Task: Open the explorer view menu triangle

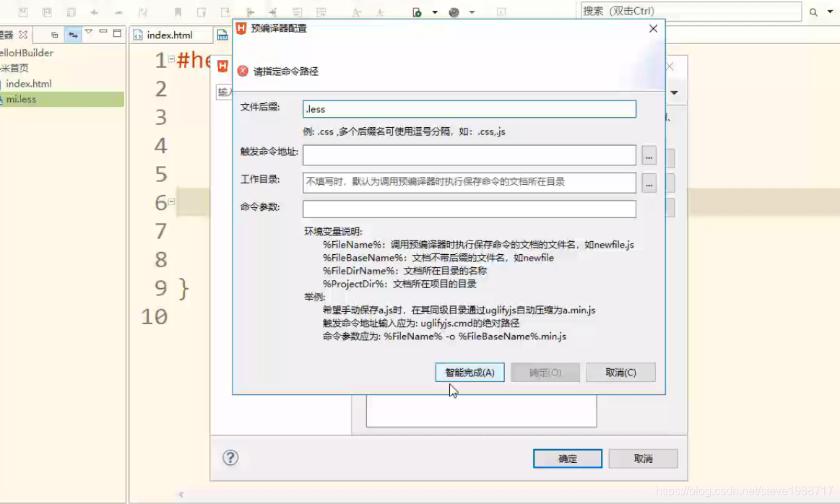Action: coord(89,33)
